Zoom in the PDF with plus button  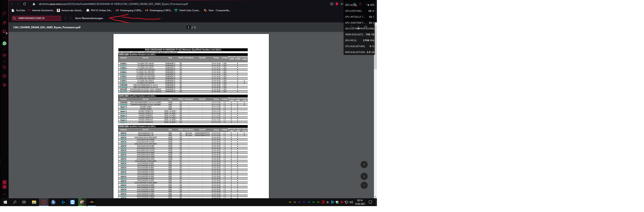coord(364,176)
